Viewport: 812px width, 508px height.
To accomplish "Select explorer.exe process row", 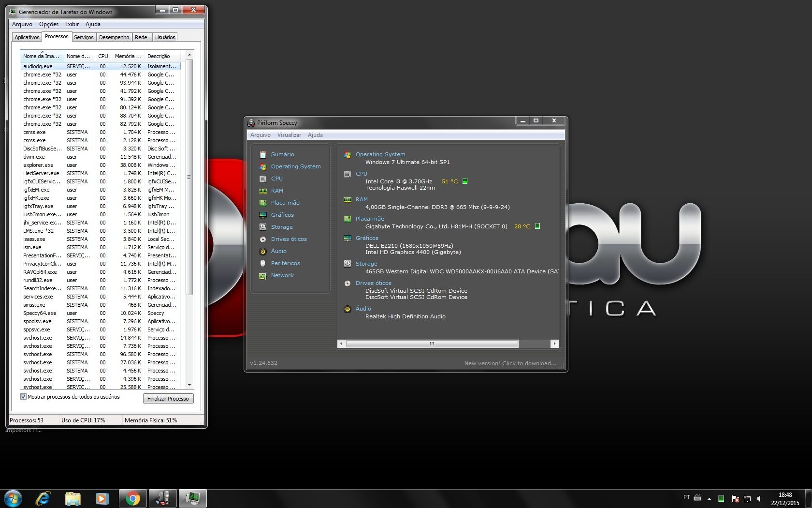I will pyautogui.click(x=101, y=165).
